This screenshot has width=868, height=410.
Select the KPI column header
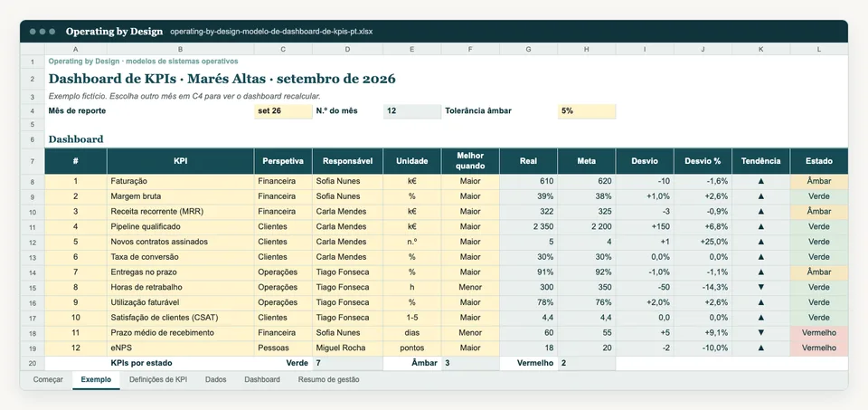pyautogui.click(x=181, y=161)
